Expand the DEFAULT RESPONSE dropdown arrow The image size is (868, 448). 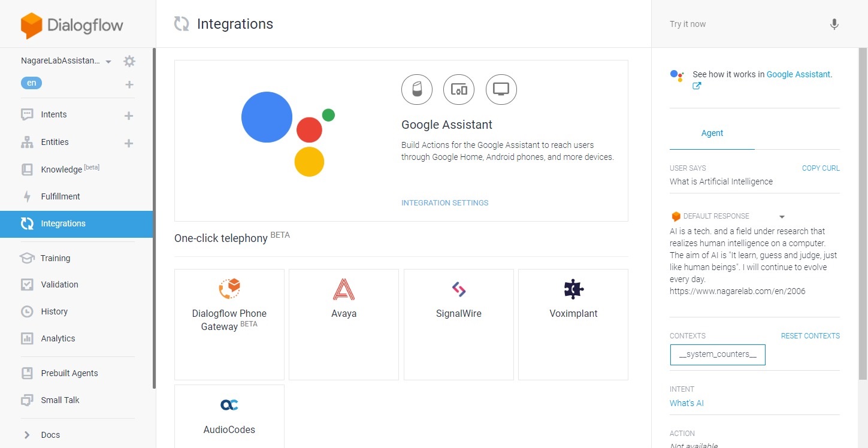[x=782, y=217]
